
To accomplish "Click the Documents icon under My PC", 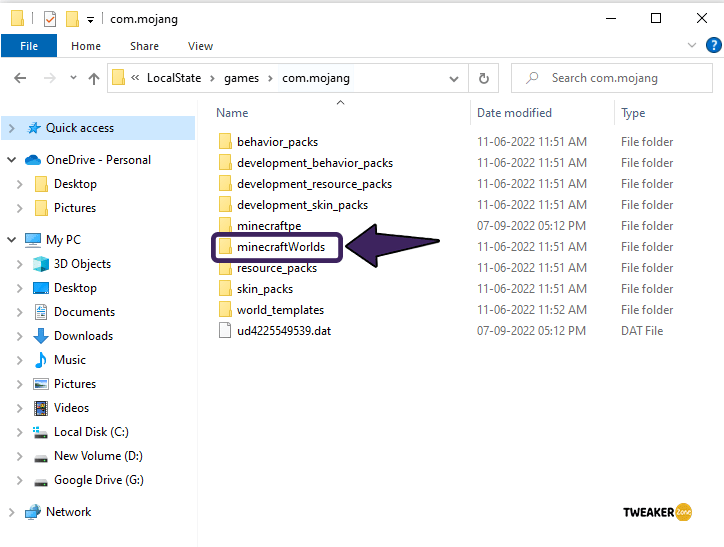I will (x=41, y=312).
